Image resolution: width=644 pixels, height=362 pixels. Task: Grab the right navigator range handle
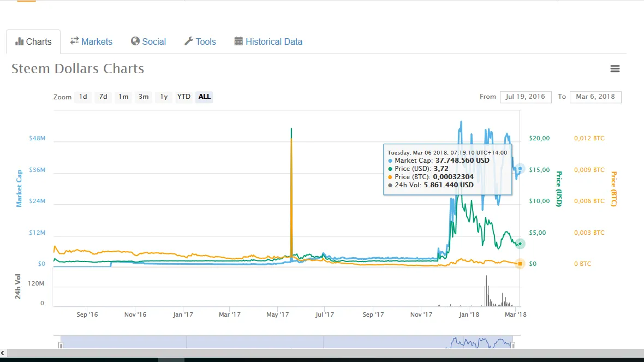512,345
